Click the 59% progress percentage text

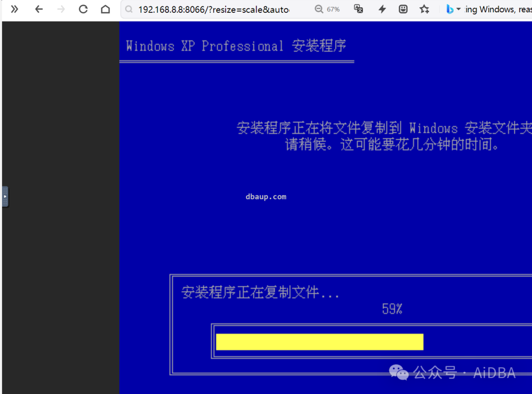click(x=392, y=309)
